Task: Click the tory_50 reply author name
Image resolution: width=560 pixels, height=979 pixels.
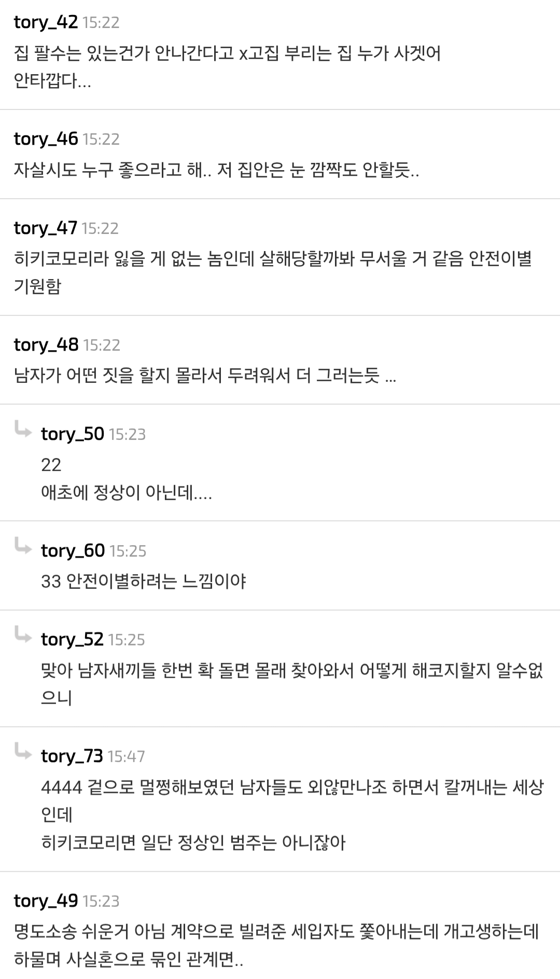Action: coord(73,434)
